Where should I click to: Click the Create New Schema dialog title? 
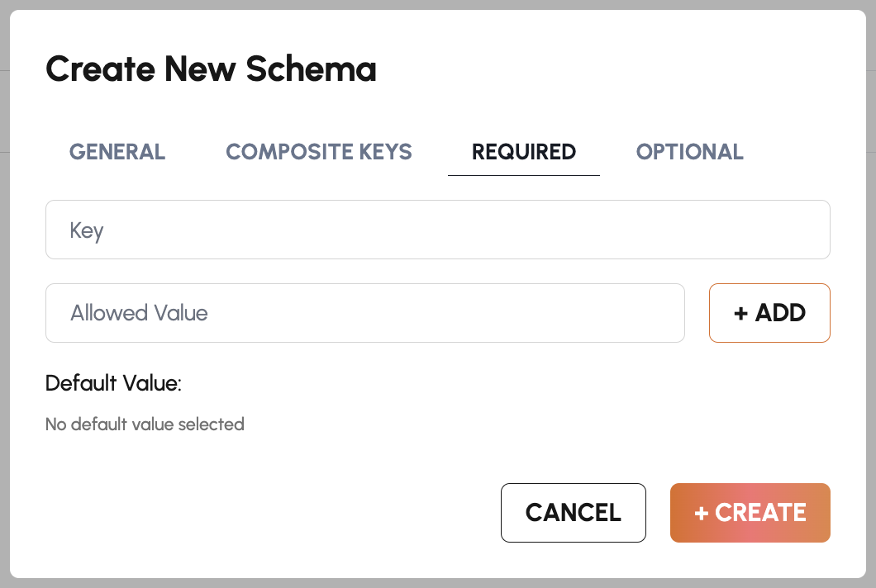point(211,69)
